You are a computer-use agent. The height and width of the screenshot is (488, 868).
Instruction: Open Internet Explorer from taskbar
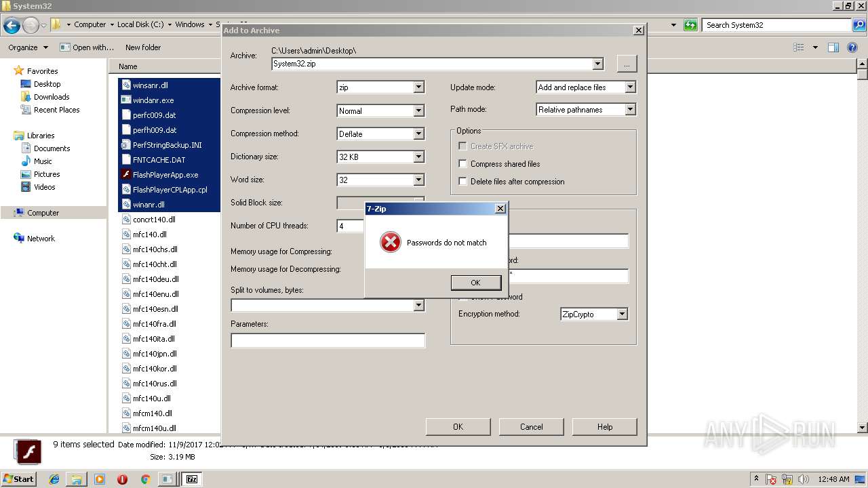pos(54,479)
